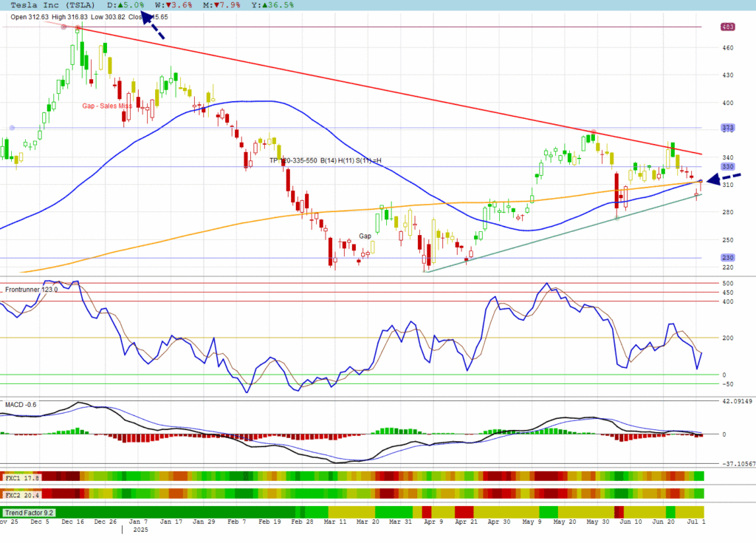Click the Low 303.82 quote value

pyautogui.click(x=108, y=17)
